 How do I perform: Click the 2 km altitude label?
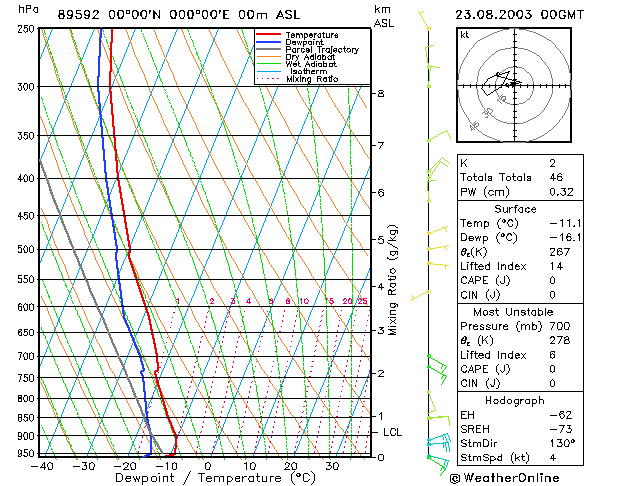(x=381, y=373)
